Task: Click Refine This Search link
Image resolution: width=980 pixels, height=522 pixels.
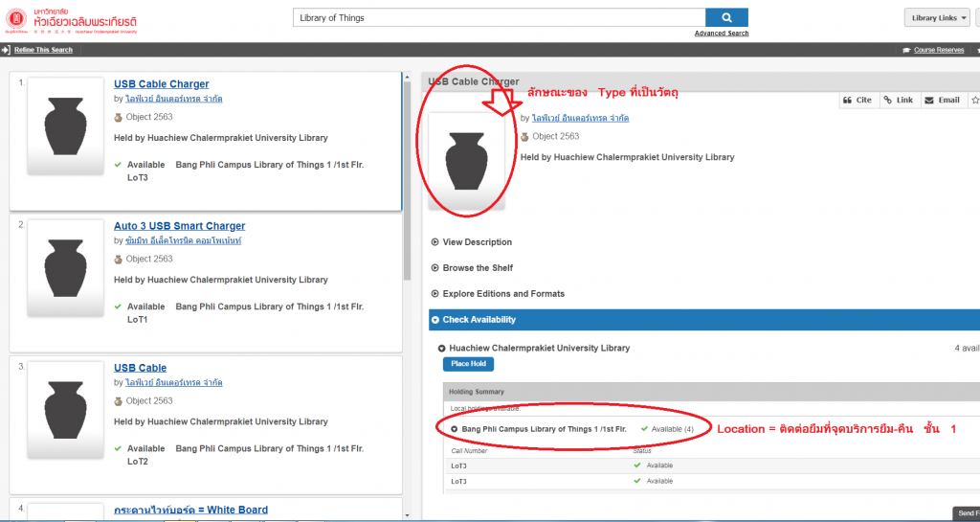Action: coord(43,50)
